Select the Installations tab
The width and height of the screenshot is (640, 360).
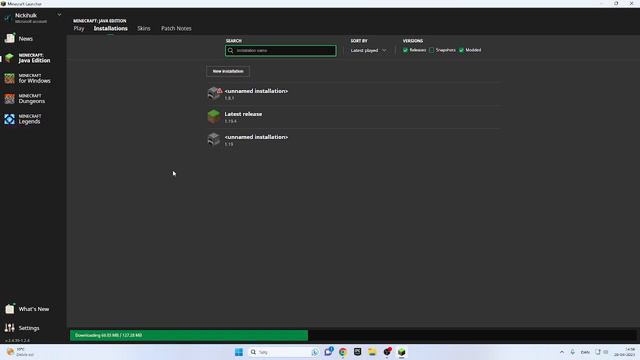(111, 28)
